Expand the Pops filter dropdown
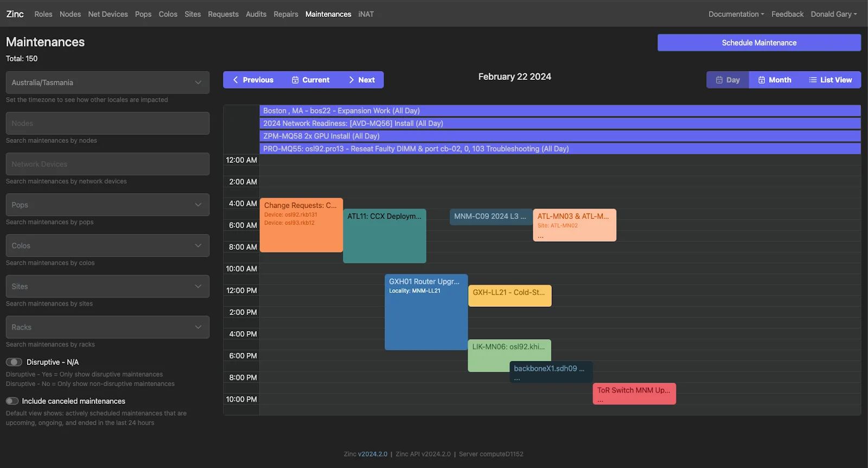This screenshot has width=868, height=468. 107,205
